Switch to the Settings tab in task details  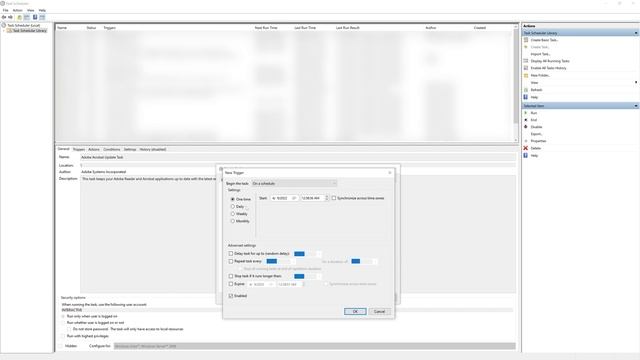[130, 149]
